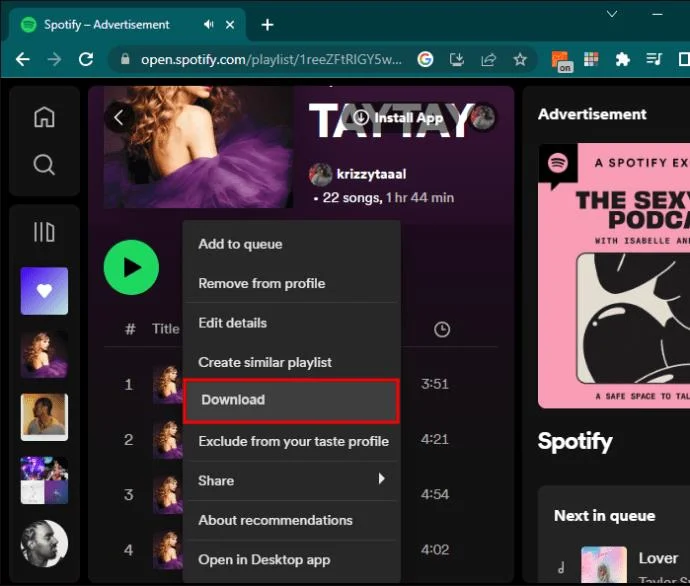This screenshot has height=586, width=690.
Task: Click Download in the context menu
Action: click(x=292, y=400)
